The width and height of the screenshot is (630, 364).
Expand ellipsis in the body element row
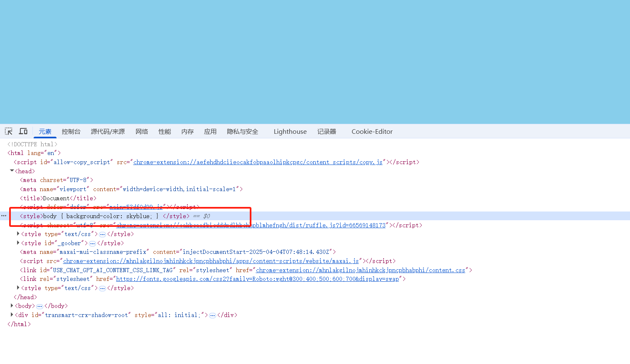click(39, 306)
